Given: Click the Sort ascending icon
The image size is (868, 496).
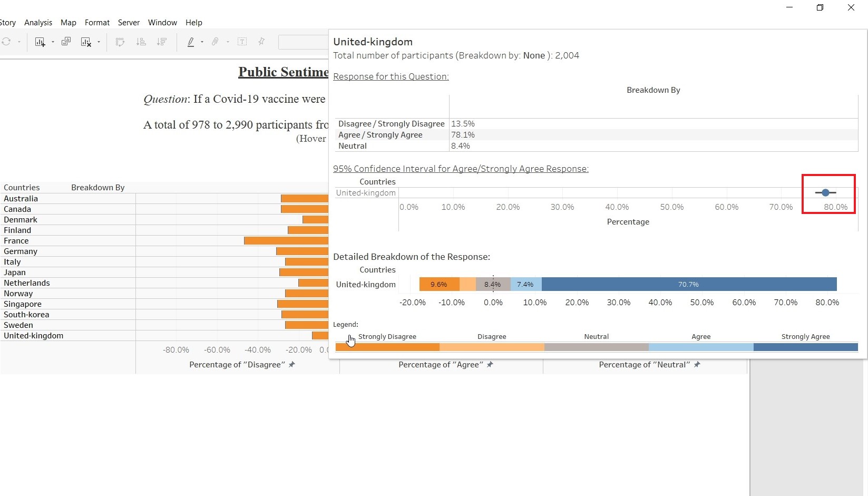Looking at the screenshot, I should click(x=141, y=42).
